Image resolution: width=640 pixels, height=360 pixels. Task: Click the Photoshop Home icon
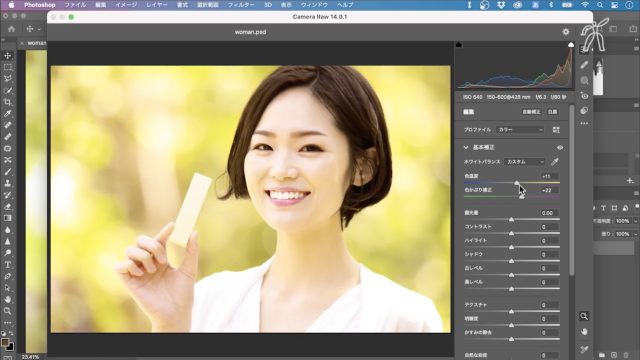pyautogui.click(x=11, y=29)
